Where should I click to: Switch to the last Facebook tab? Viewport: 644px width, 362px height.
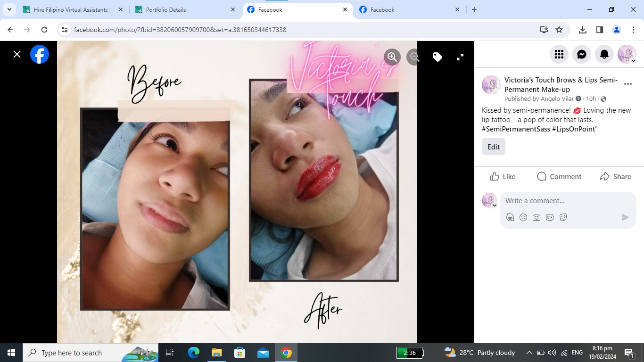pos(409,9)
